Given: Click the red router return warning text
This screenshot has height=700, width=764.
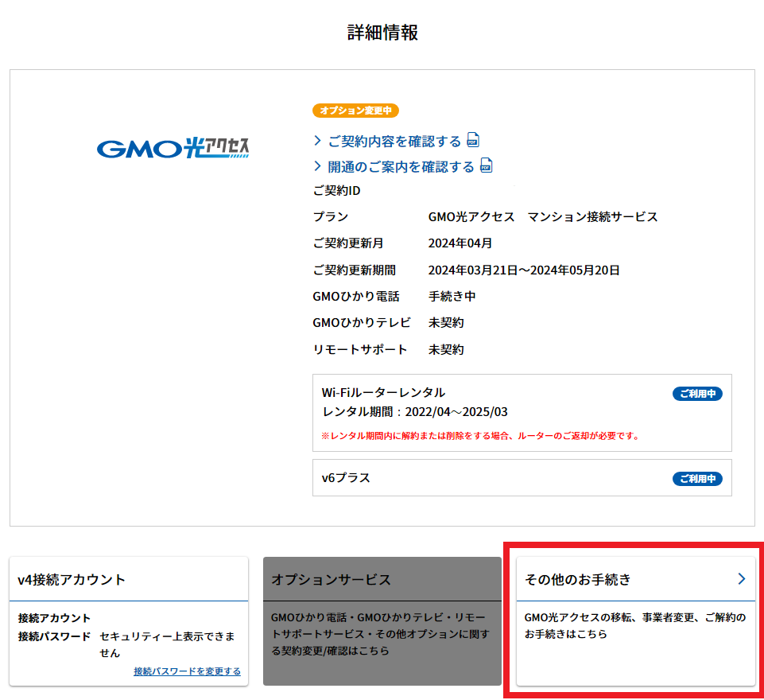Looking at the screenshot, I should click(480, 436).
